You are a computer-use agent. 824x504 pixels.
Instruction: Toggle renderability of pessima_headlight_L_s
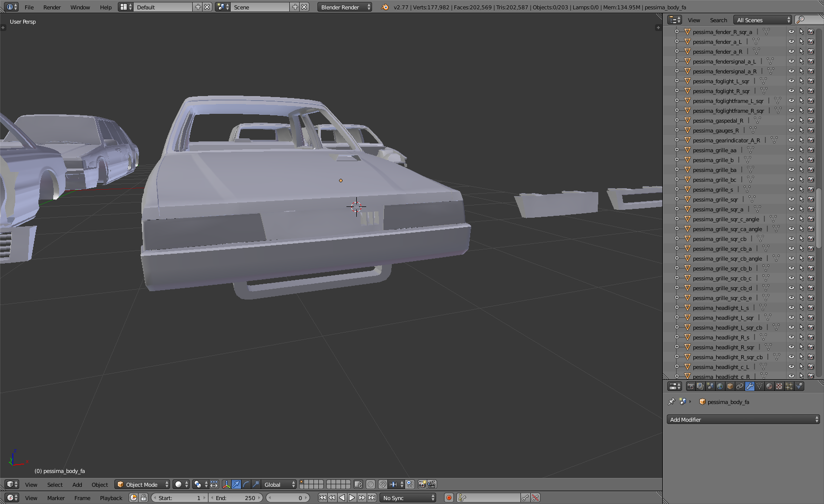coord(811,308)
